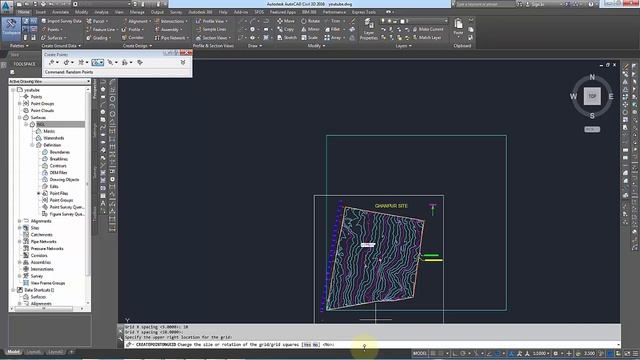The height and width of the screenshot is (360, 640).
Task: Switch to the Home ribbon tab
Action: pyautogui.click(x=23, y=12)
